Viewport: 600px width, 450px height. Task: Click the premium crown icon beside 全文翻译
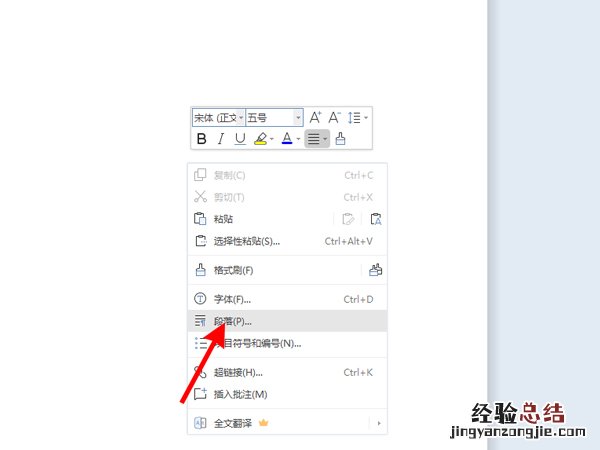point(264,423)
